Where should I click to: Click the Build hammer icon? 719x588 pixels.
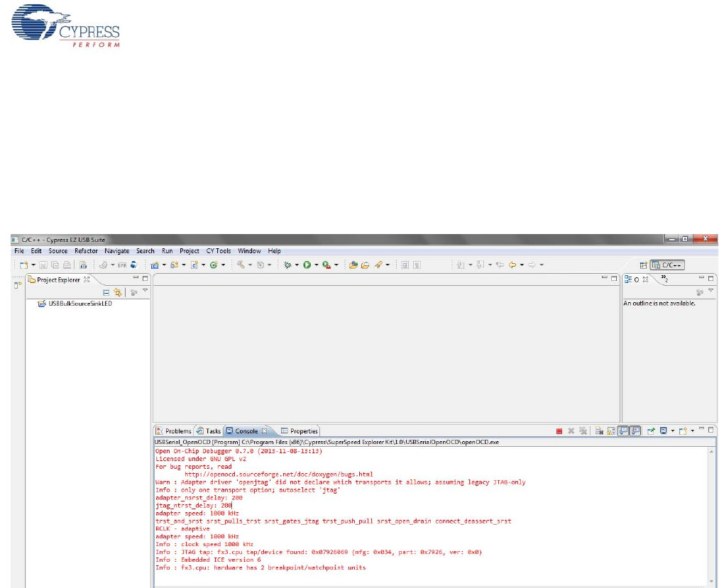(241, 265)
